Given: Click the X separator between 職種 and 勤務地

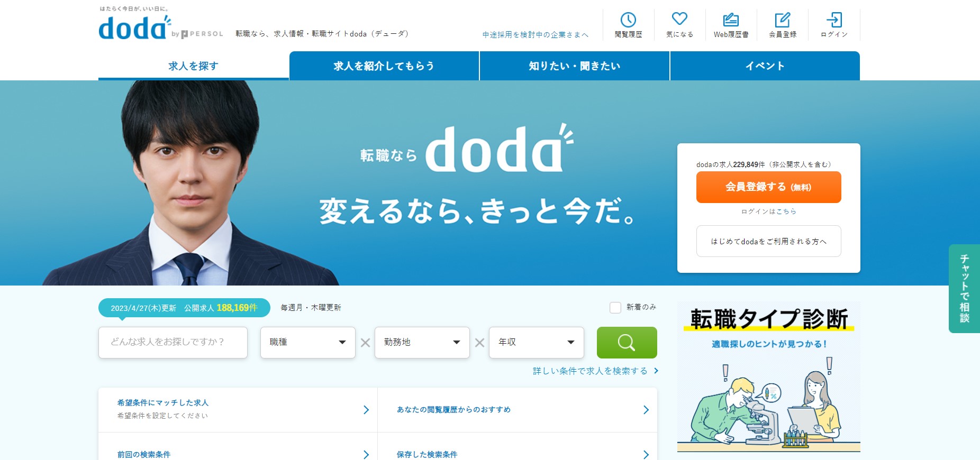Looking at the screenshot, I should click(x=365, y=343).
